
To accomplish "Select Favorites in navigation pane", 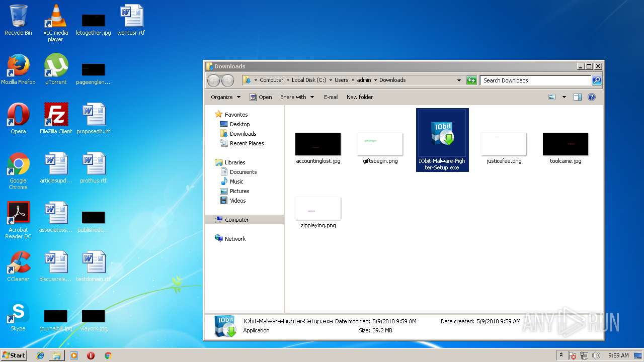I will pos(236,115).
